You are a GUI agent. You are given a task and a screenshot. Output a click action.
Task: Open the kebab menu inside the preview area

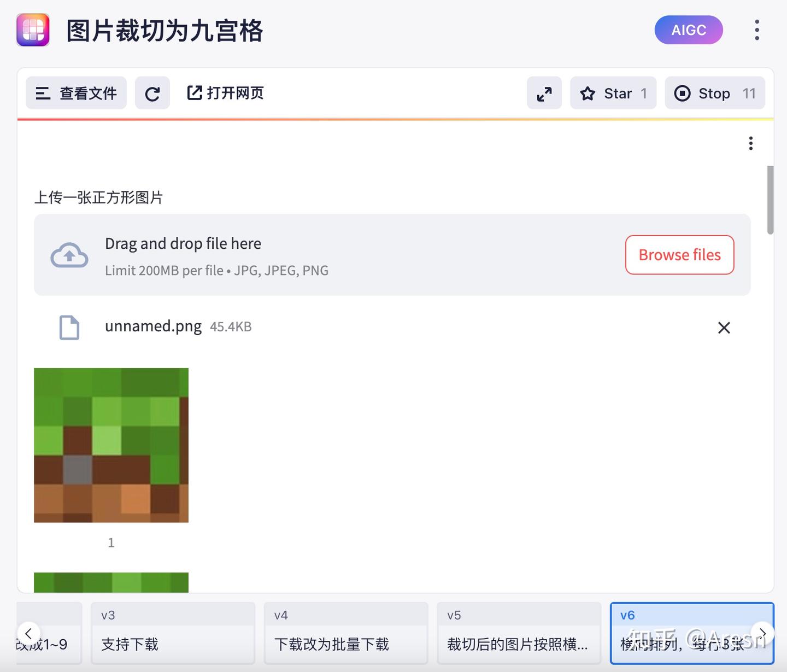coord(750,143)
